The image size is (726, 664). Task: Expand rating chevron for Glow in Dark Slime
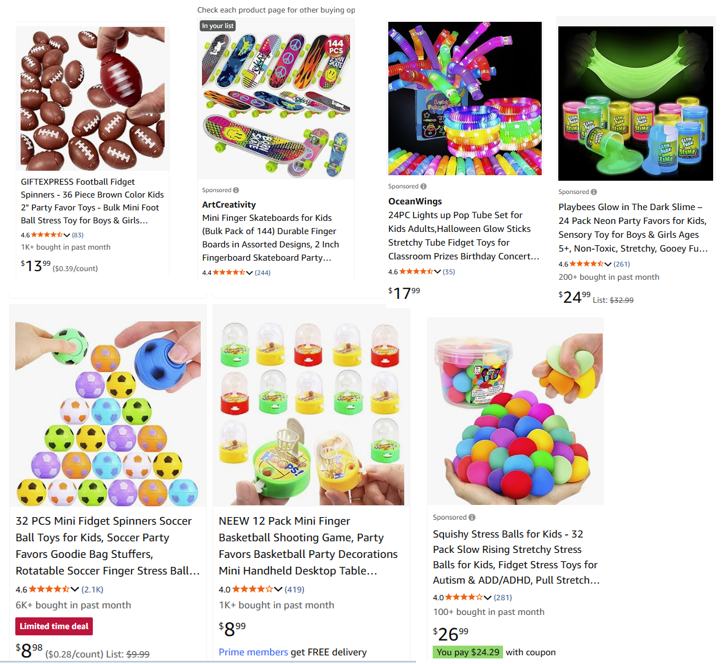[608, 264]
